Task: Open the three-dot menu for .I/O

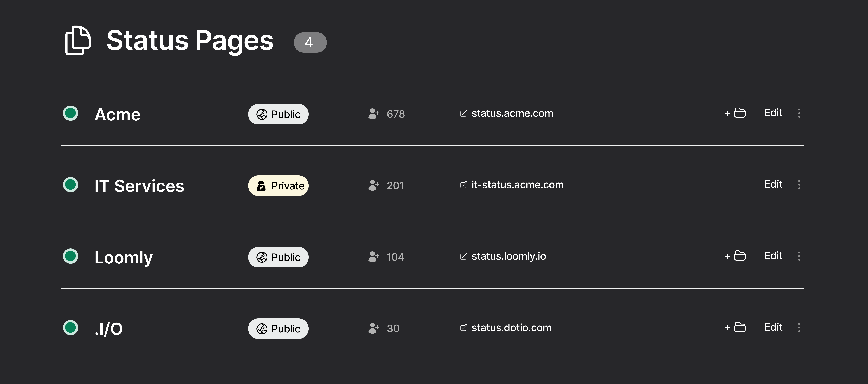Action: coord(799,327)
